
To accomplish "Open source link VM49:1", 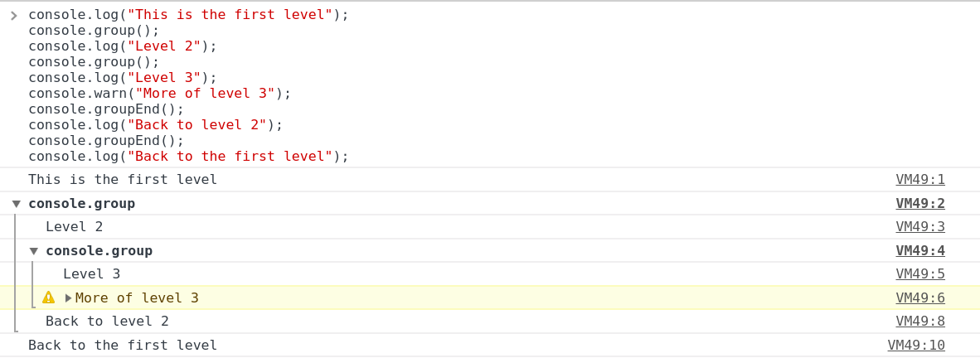I will coord(920,180).
